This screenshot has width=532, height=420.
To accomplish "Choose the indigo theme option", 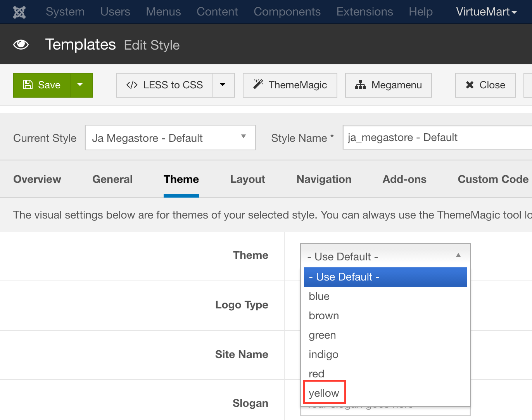I will pos(323,354).
